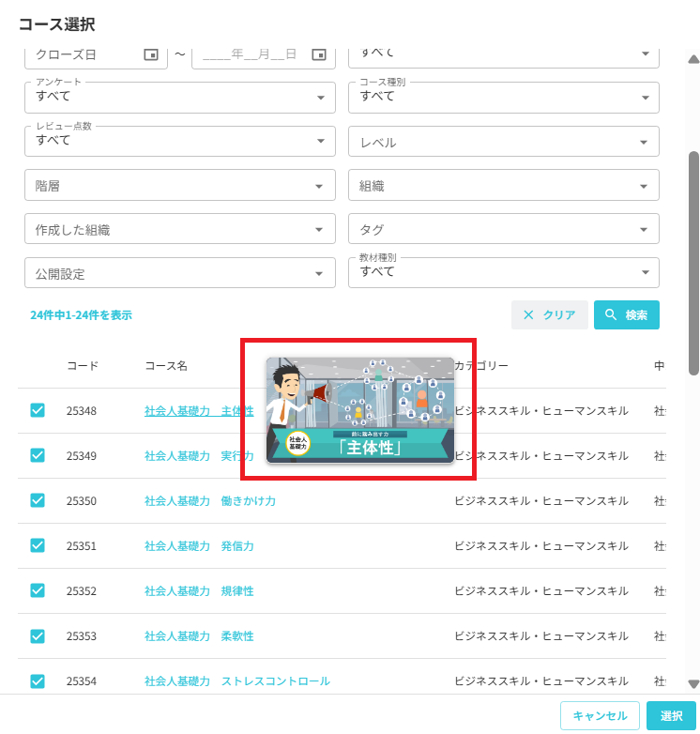The width and height of the screenshot is (700, 734).
Task: Uncheck the course 25350 checkbox
Action: click(x=38, y=500)
